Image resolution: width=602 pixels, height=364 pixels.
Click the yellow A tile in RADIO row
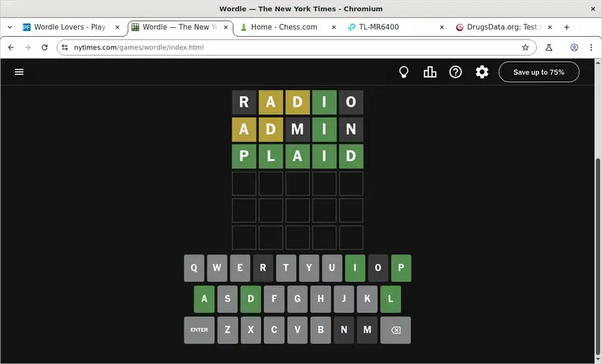pos(271,102)
